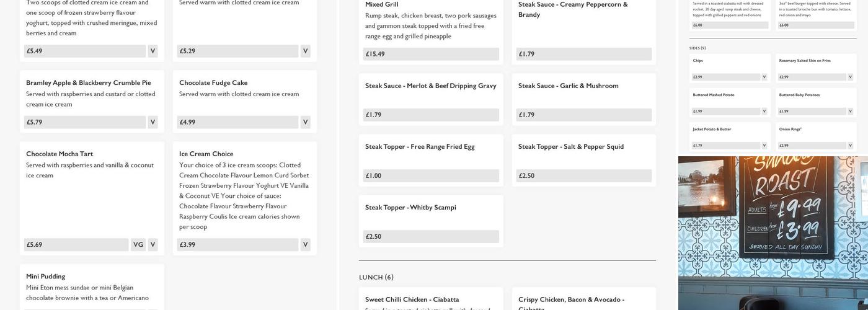Viewport: 868px width, 310px height.
Task: Open the Mixed Grill menu item
Action: [x=382, y=5]
